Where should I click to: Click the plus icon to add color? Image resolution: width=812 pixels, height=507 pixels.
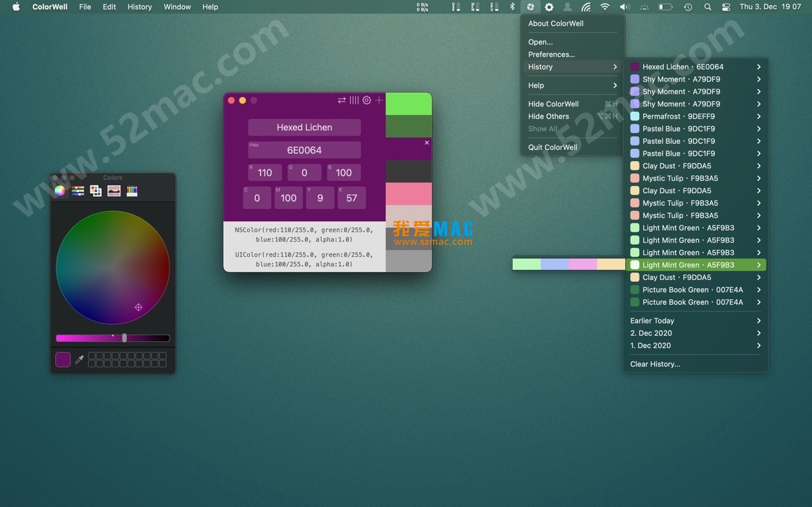379,100
